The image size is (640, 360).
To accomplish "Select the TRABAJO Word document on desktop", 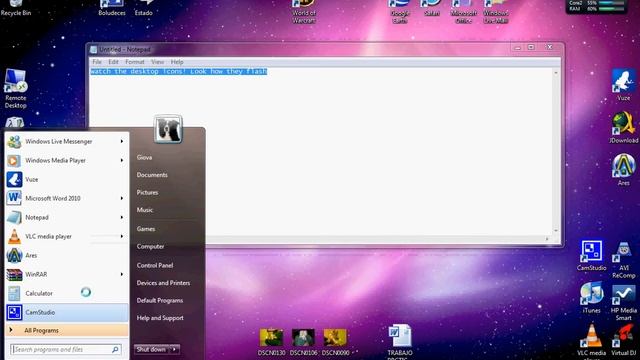I will [400, 342].
